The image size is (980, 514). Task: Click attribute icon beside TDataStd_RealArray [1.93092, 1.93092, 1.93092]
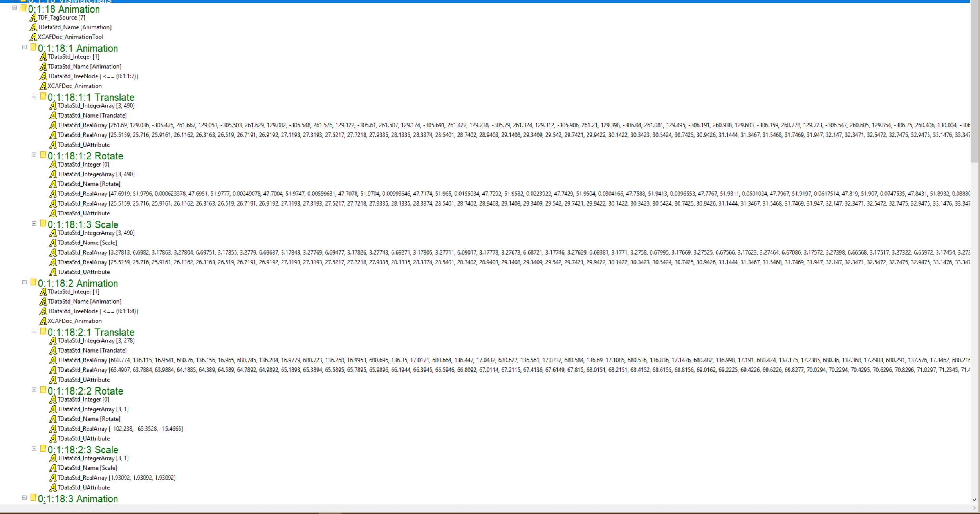53,478
